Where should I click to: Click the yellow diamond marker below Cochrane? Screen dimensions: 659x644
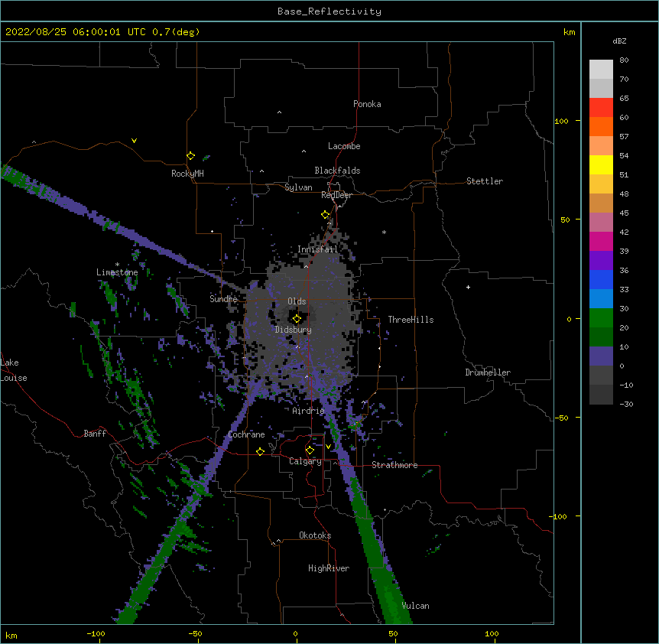click(260, 451)
